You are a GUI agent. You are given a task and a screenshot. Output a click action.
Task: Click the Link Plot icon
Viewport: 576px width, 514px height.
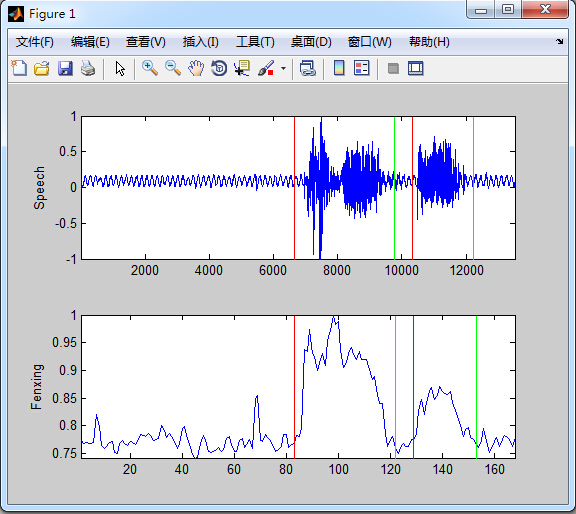307,68
